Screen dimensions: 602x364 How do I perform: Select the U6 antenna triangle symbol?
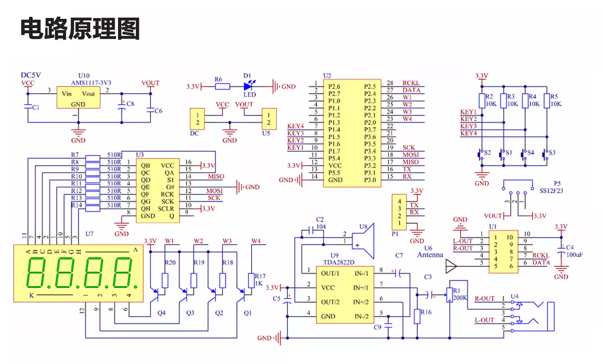click(x=451, y=266)
